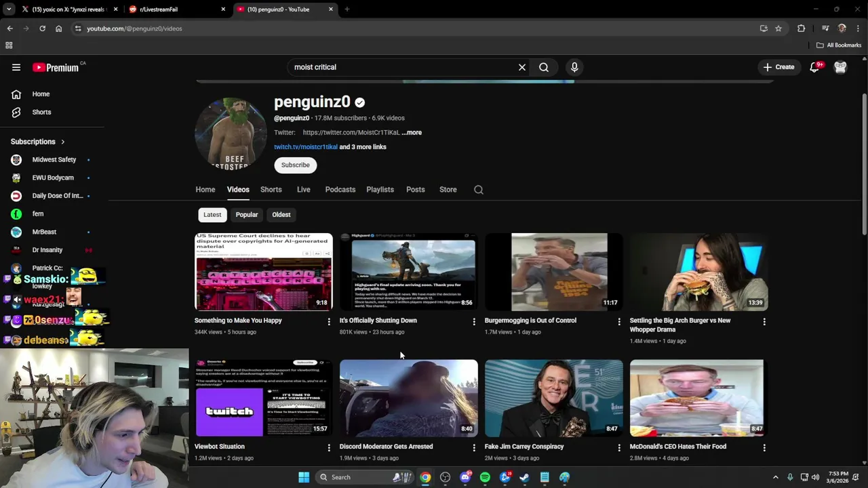Open the Create button
The width and height of the screenshot is (868, 488).
(778, 67)
